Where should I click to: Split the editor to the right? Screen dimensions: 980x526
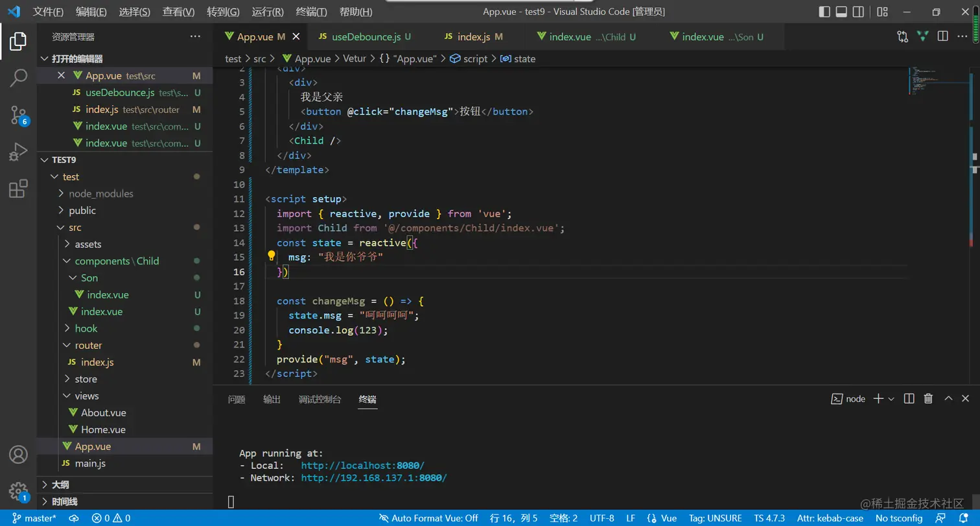pos(943,37)
